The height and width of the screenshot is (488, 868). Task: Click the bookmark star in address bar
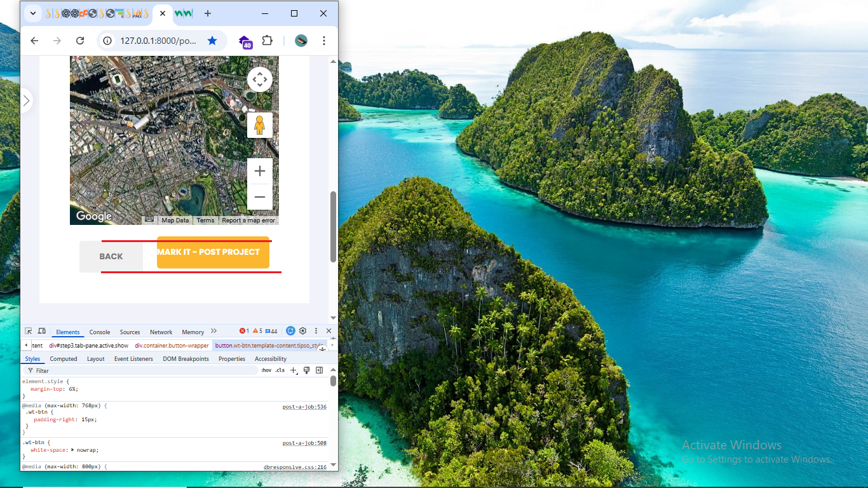click(212, 41)
